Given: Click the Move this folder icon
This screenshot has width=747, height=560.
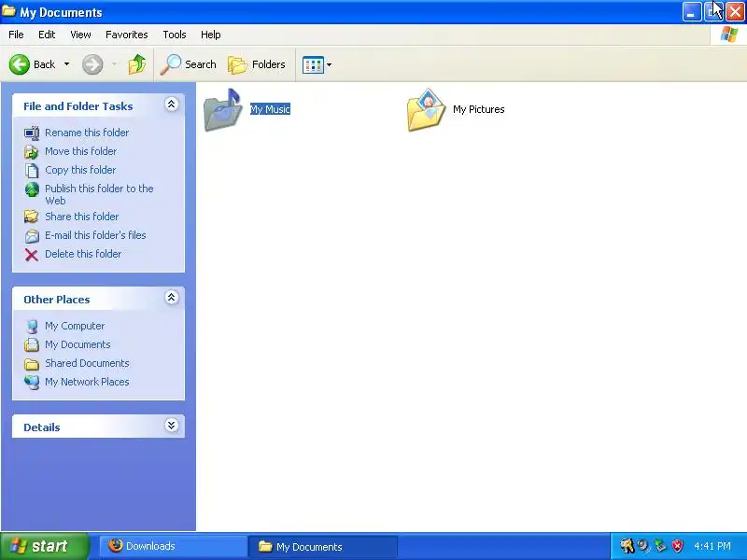Looking at the screenshot, I should pos(32,151).
